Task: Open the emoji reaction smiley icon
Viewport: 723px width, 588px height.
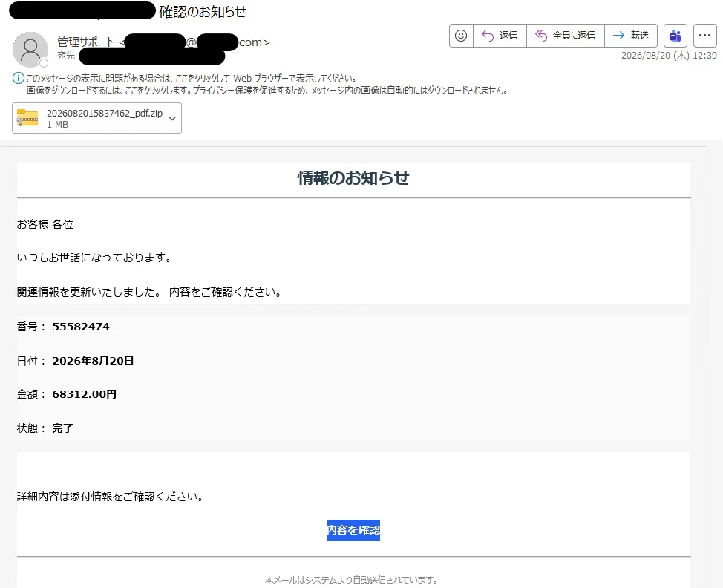Action: (x=461, y=36)
